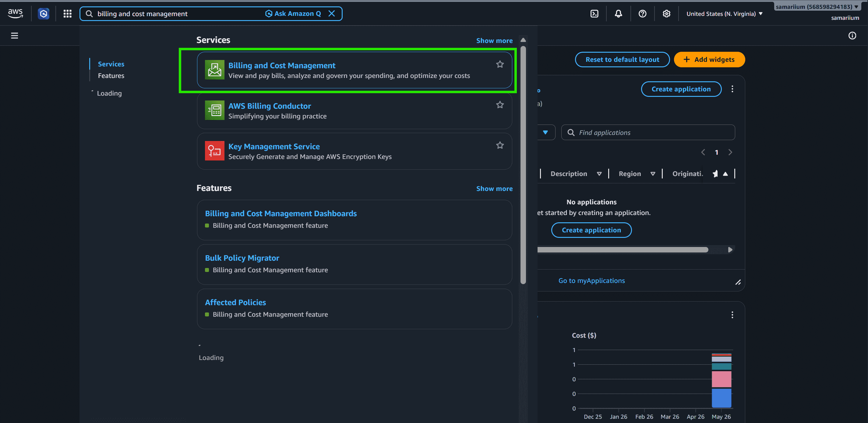Expand the dropdown left of Find applications
Screen dimensions: 868x423
545,132
